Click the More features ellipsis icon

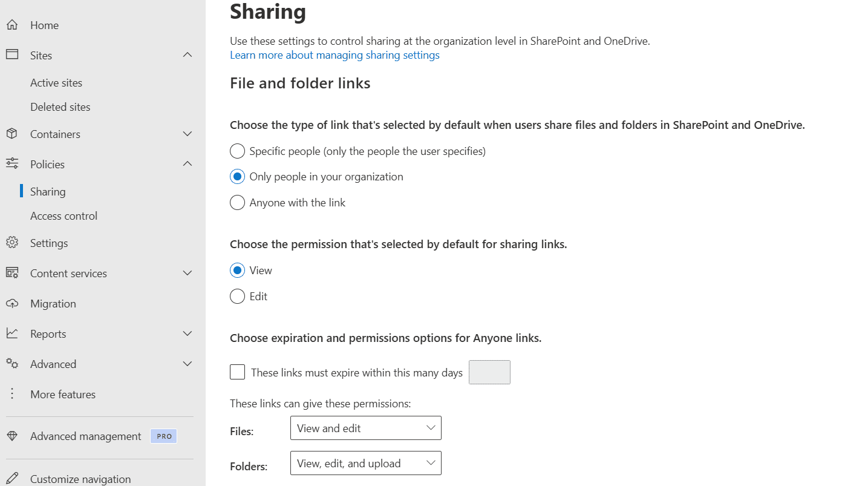(12, 394)
